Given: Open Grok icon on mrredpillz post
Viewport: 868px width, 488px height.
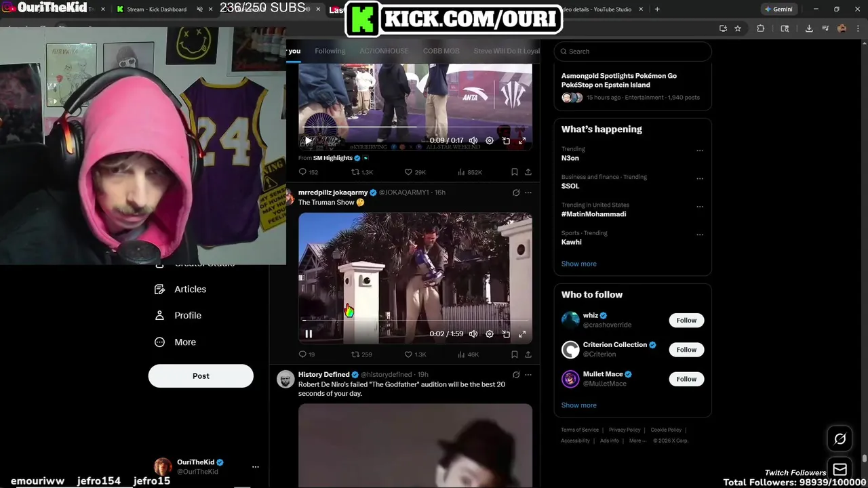Looking at the screenshot, I should point(516,192).
